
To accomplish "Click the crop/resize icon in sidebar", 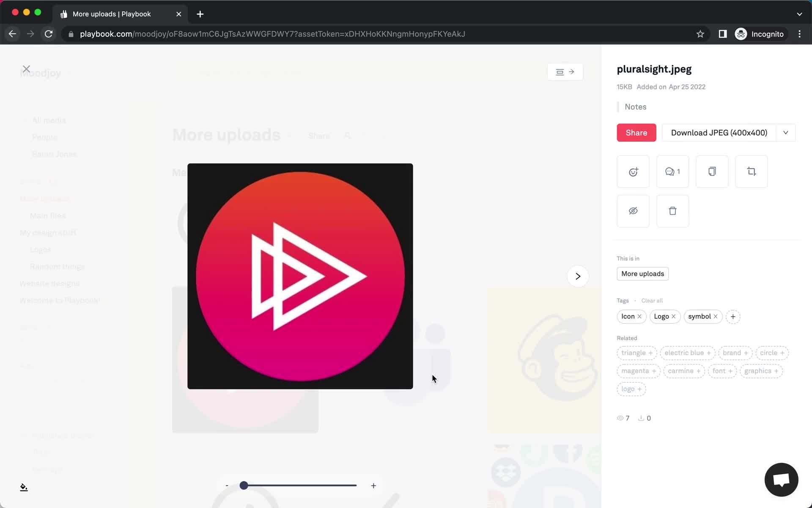I will tap(751, 171).
